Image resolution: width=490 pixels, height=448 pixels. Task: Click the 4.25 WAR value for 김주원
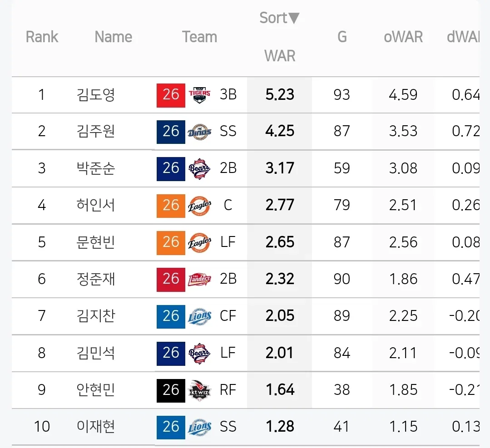(x=280, y=131)
